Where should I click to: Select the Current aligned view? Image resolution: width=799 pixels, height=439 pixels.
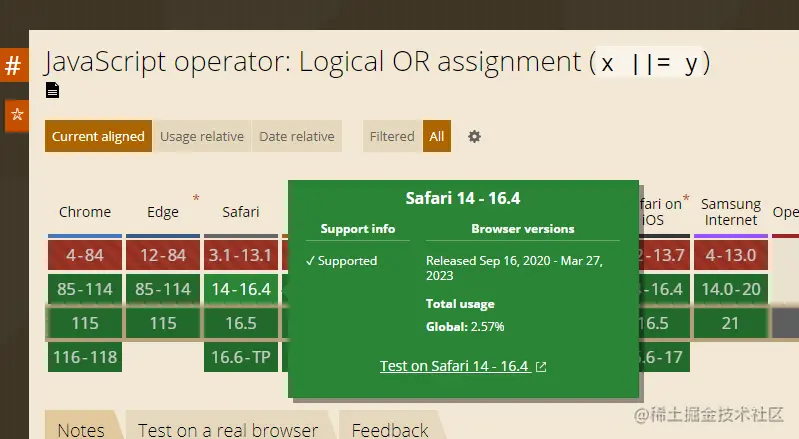(x=98, y=136)
